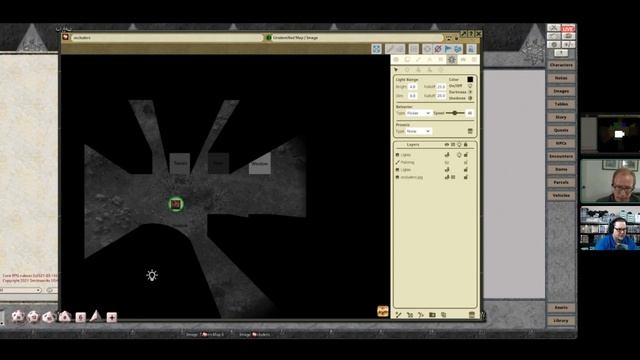Viewport: 640px width, 360px height.
Task: Open the light presets list icon
Action: (470, 131)
